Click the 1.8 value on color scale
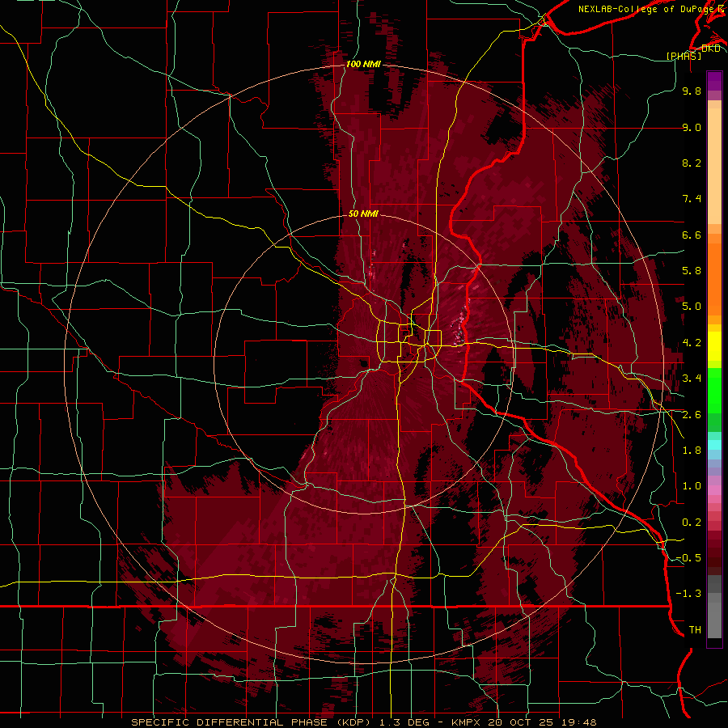 [x=692, y=451]
